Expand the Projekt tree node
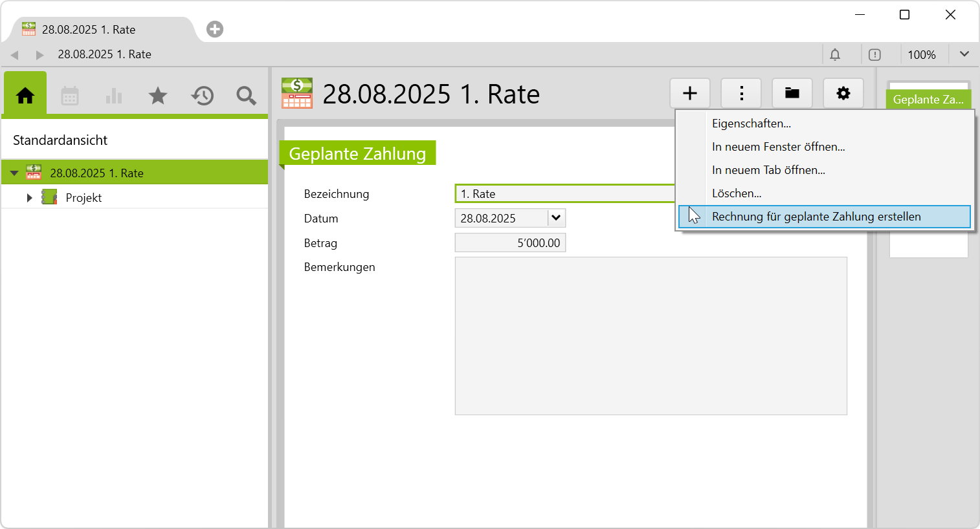This screenshot has height=529, width=980. click(29, 198)
